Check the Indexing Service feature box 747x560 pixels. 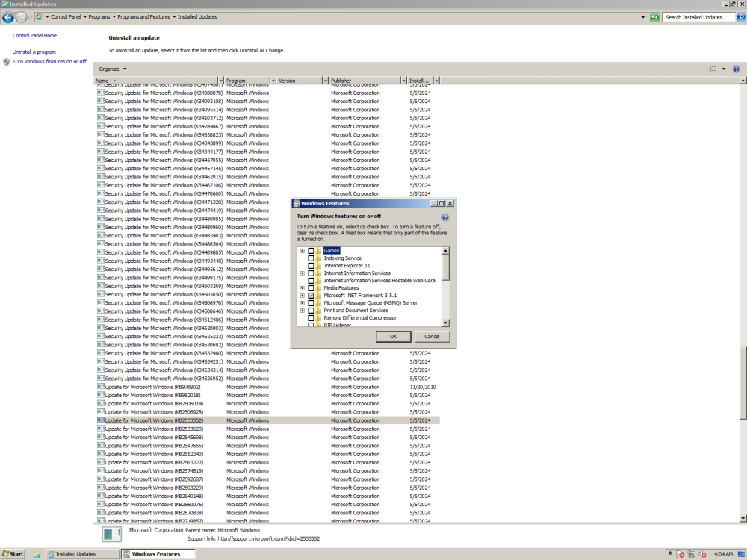[311, 258]
